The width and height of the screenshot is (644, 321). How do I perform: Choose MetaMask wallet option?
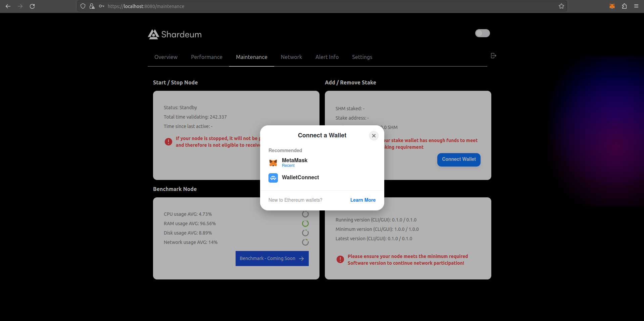[x=322, y=163]
